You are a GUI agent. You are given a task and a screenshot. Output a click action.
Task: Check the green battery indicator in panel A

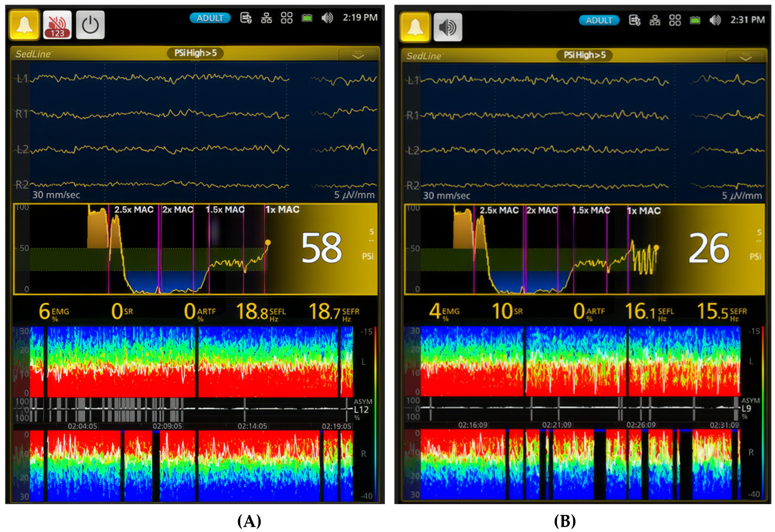click(x=307, y=18)
